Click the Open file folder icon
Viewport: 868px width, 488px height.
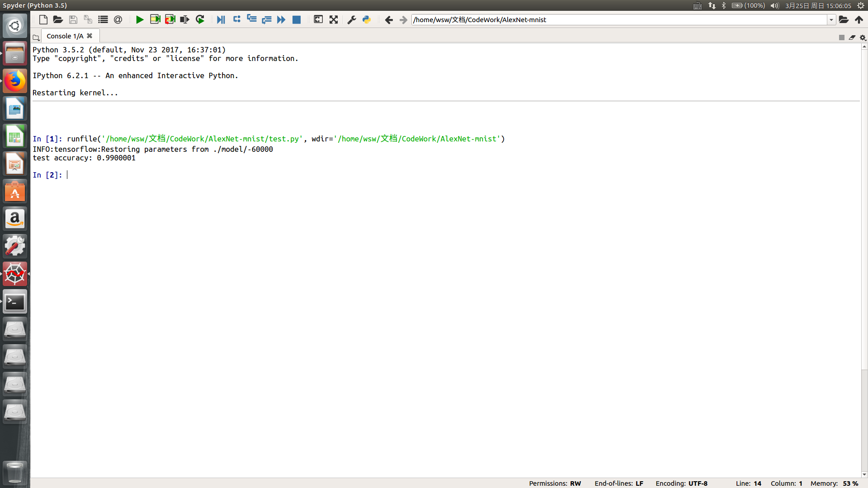[x=58, y=20]
